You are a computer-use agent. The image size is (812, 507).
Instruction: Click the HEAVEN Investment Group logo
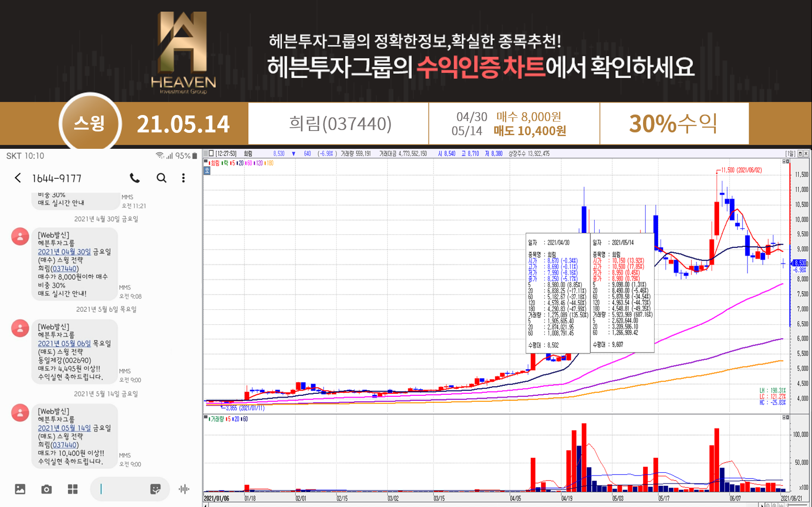coord(183,53)
